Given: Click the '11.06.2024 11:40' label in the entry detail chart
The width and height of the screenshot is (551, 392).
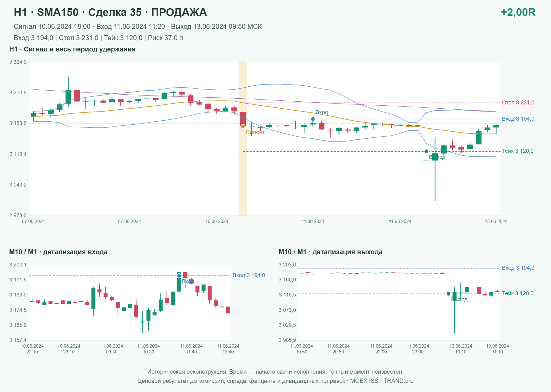Looking at the screenshot, I should click(191, 349).
